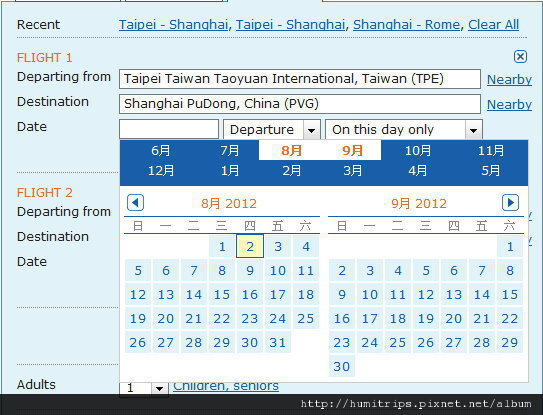Click Clear All recent searches
The image size is (543, 415).
(x=493, y=25)
